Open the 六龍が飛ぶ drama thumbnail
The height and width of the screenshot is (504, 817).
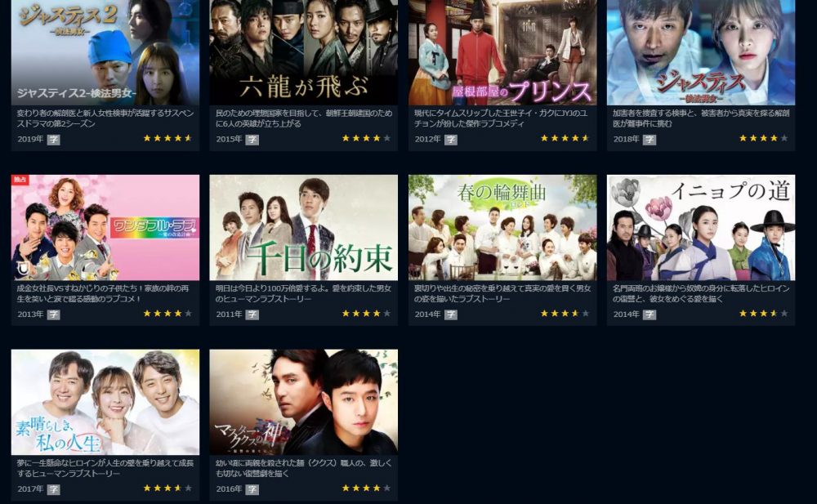(304, 52)
